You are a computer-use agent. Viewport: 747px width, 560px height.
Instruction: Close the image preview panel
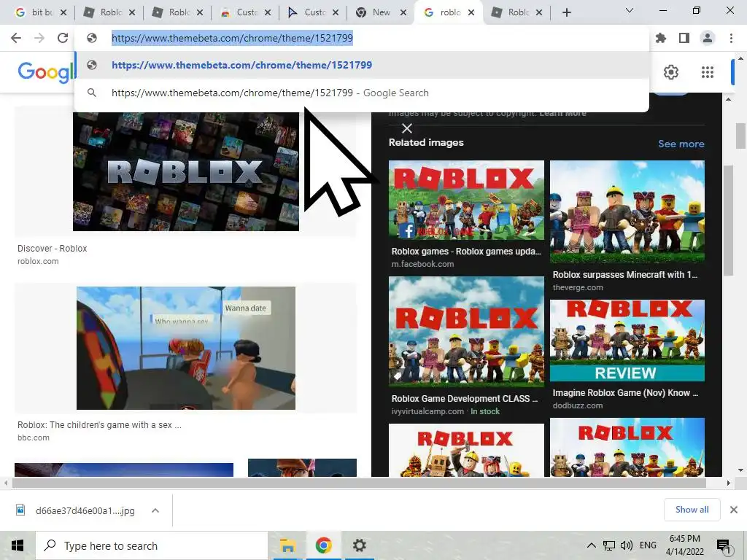tap(407, 128)
